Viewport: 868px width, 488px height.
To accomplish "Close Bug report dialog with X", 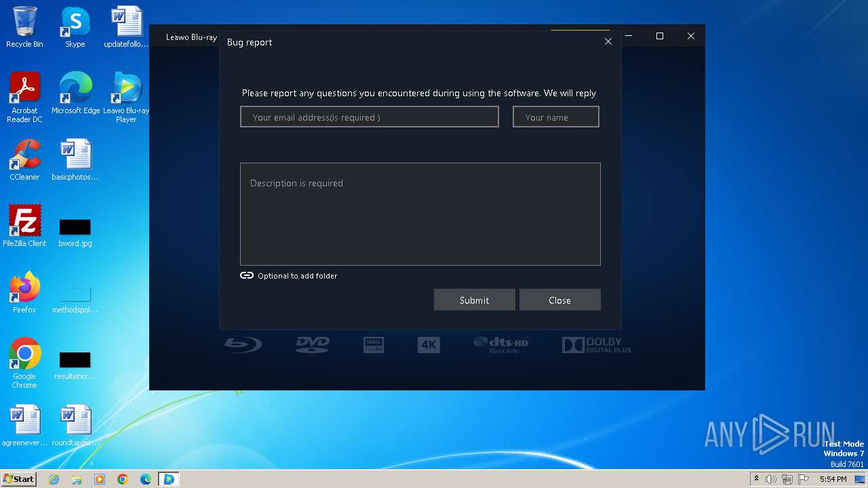I will point(608,41).
